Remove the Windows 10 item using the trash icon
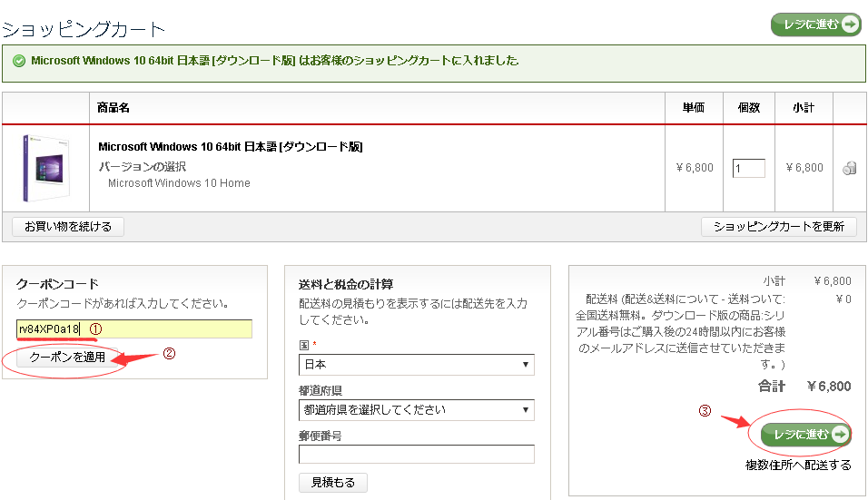868x500 pixels. (849, 168)
